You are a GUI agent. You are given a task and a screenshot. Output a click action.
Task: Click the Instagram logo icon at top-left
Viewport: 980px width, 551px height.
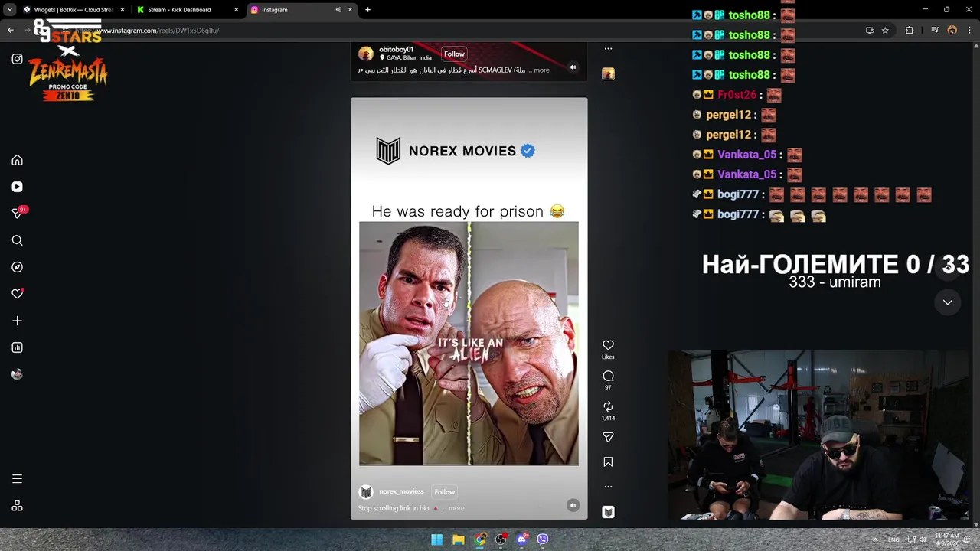coord(17,59)
